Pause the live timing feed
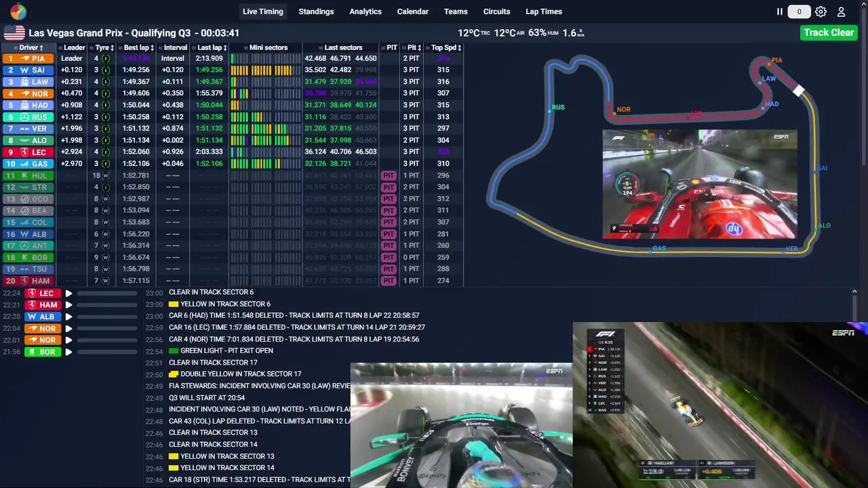The width and height of the screenshot is (868, 488). 780,12
